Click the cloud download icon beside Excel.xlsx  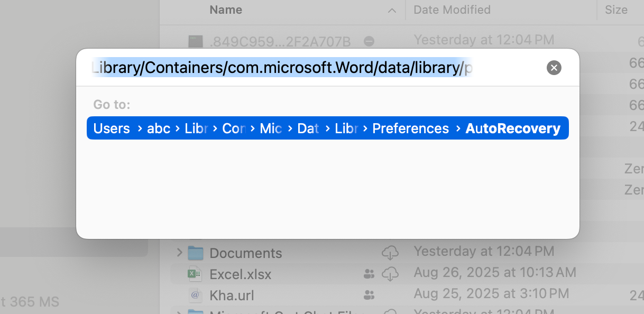coord(390,274)
